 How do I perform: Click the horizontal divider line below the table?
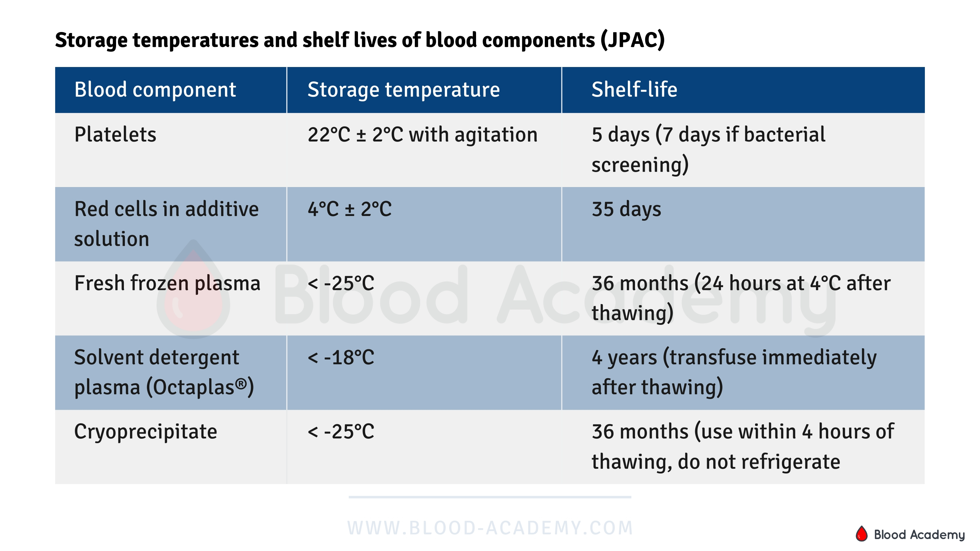pyautogui.click(x=490, y=497)
